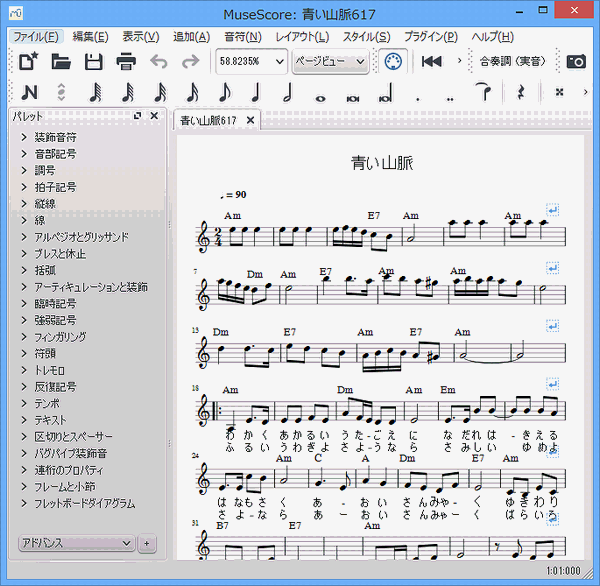Open the 追加(A) menu

coord(191,37)
